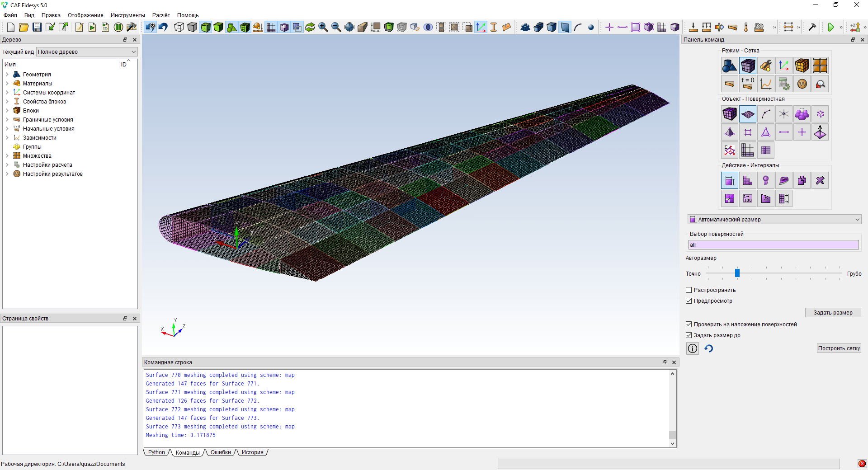Open the Расчёт menu

[x=161, y=15]
